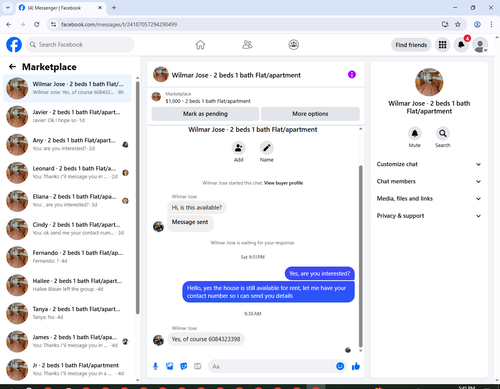Add people using the Add icon
This screenshot has height=389, width=500.
point(239,148)
